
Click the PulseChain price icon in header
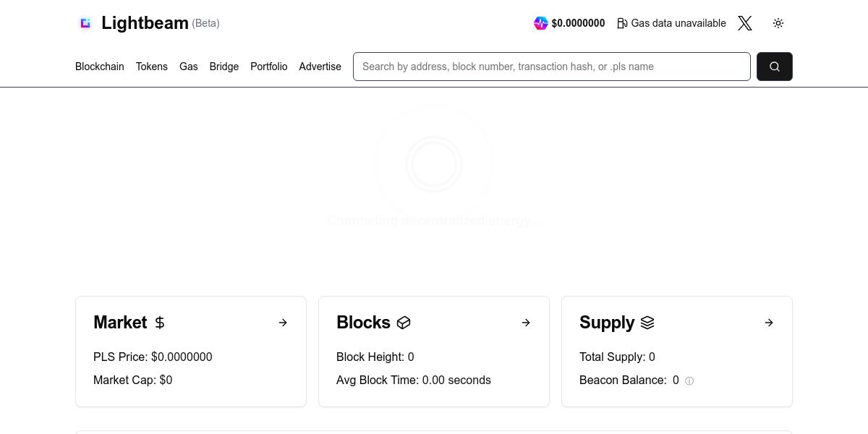click(x=541, y=23)
